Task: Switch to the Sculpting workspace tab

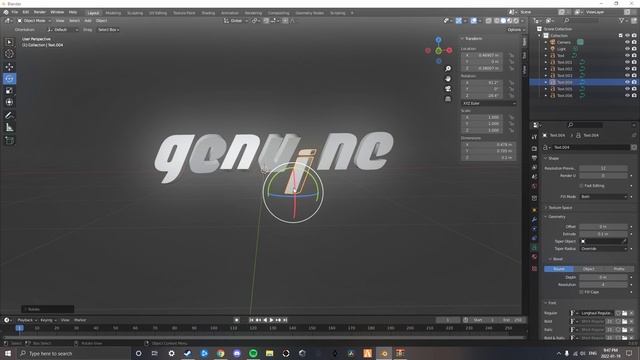Action: click(135, 13)
